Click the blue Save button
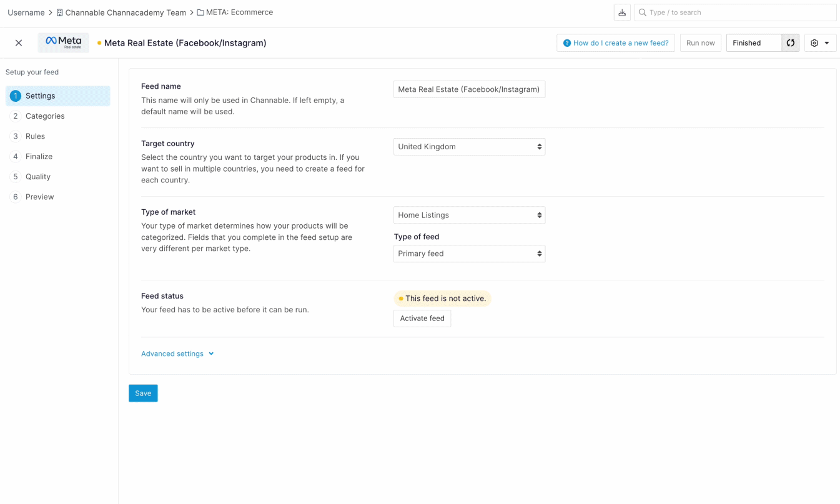The image size is (840, 504). tap(143, 393)
